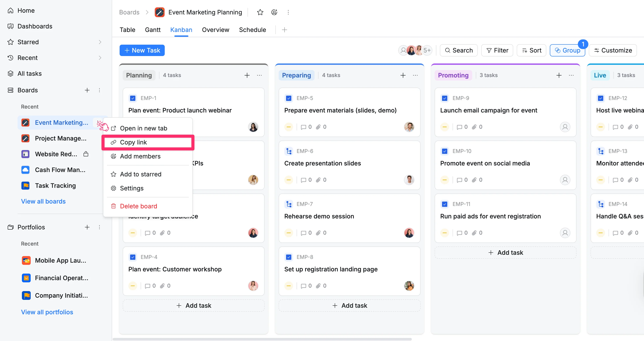This screenshot has width=644, height=341.
Task: Open board members icon in header
Action: point(274,12)
